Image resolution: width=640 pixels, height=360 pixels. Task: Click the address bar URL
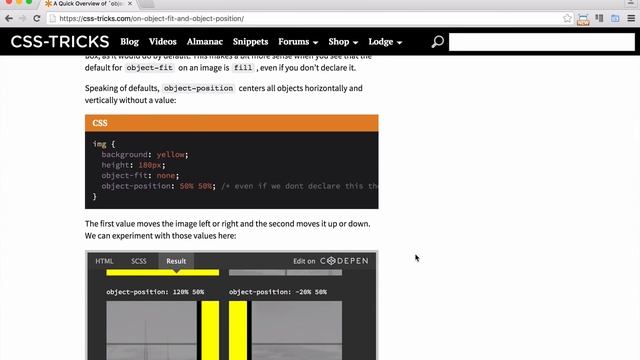(152, 18)
